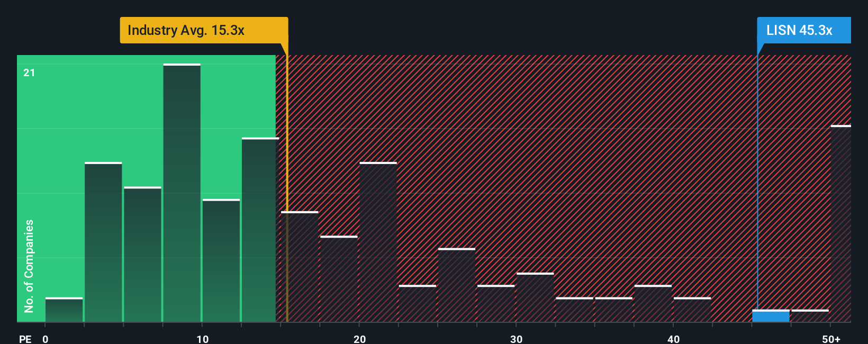
Task: Click the bar just right of industry average line
Action: coord(300,267)
